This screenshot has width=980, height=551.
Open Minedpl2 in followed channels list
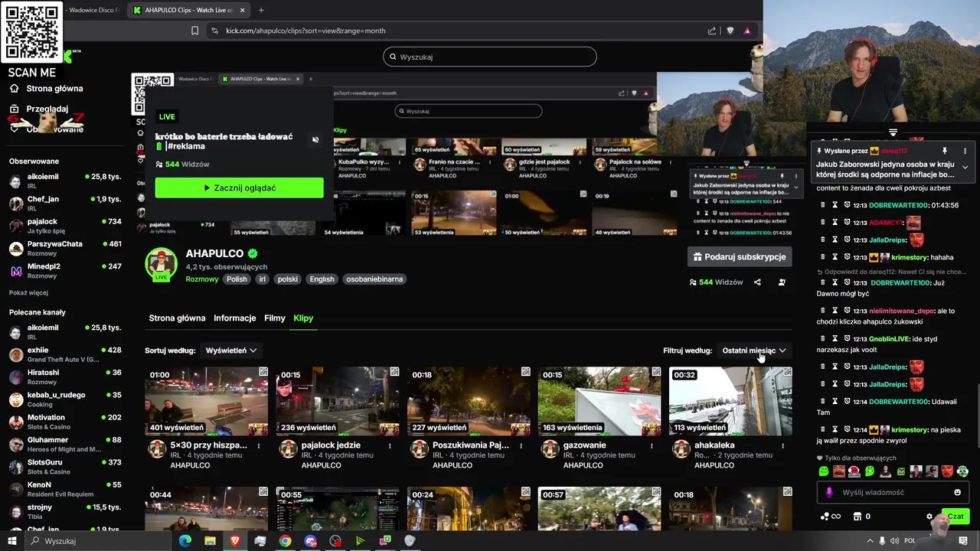pos(65,270)
